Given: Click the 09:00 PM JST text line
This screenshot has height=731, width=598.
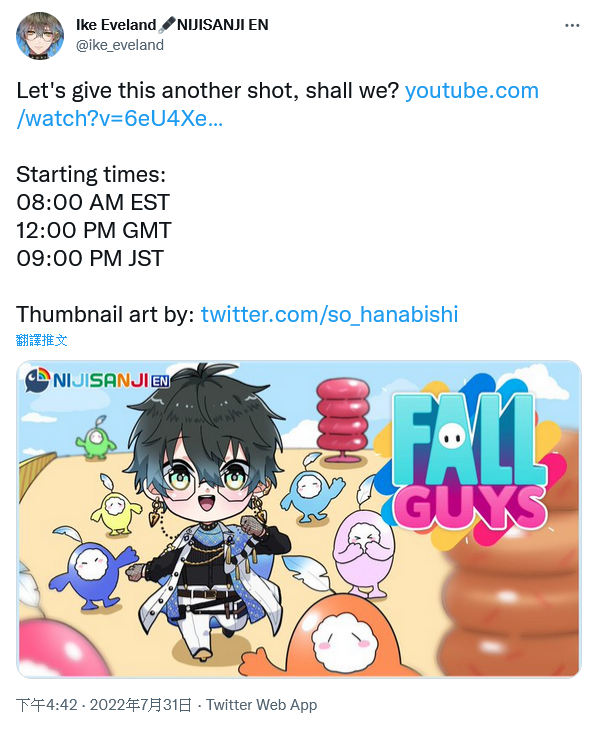Looking at the screenshot, I should [x=90, y=258].
